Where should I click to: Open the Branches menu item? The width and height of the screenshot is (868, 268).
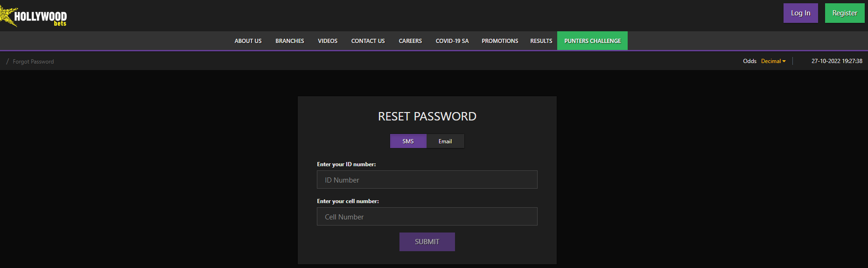click(289, 41)
